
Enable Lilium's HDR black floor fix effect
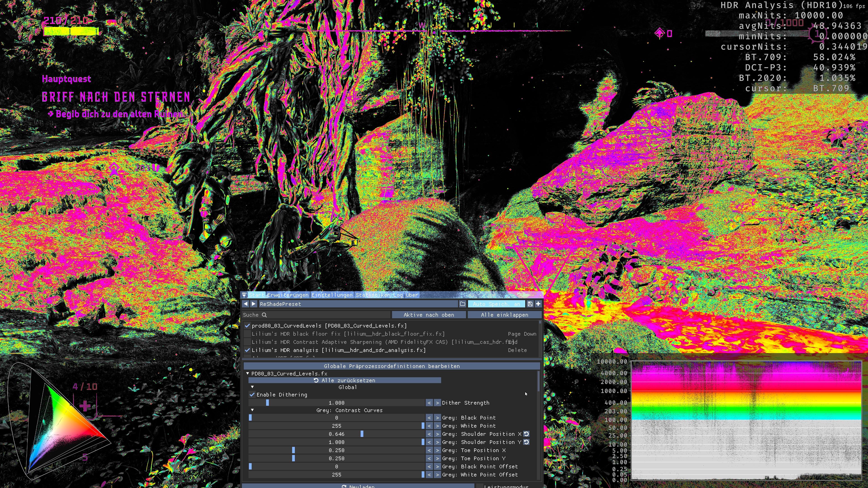point(247,334)
